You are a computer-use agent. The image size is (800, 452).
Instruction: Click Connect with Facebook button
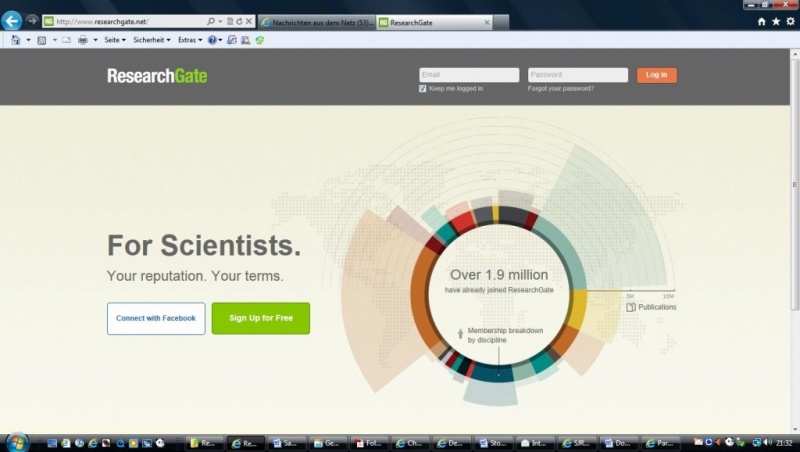coord(156,318)
